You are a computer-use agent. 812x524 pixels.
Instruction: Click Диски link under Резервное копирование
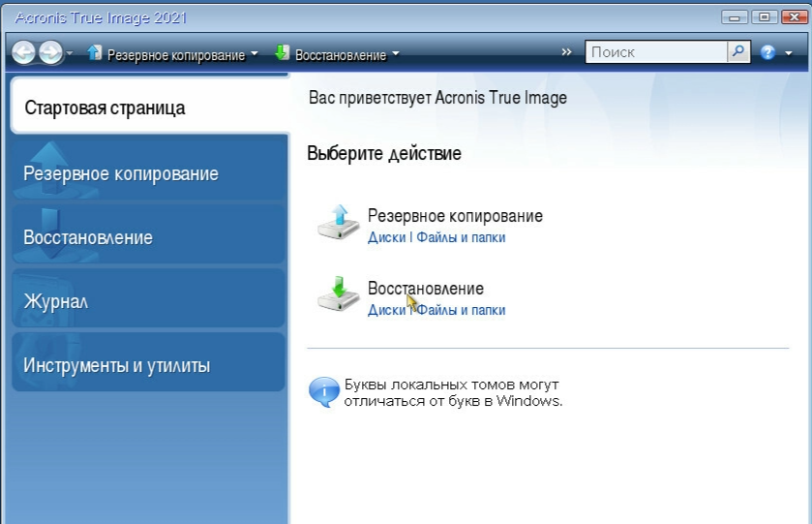pyautogui.click(x=387, y=237)
